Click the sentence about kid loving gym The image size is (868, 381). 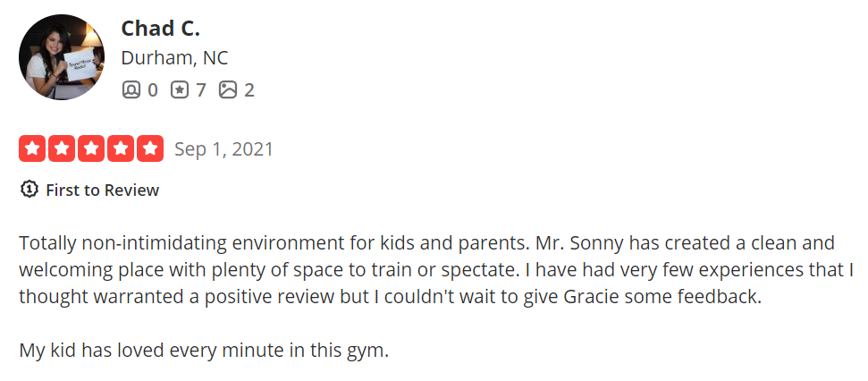tap(204, 350)
